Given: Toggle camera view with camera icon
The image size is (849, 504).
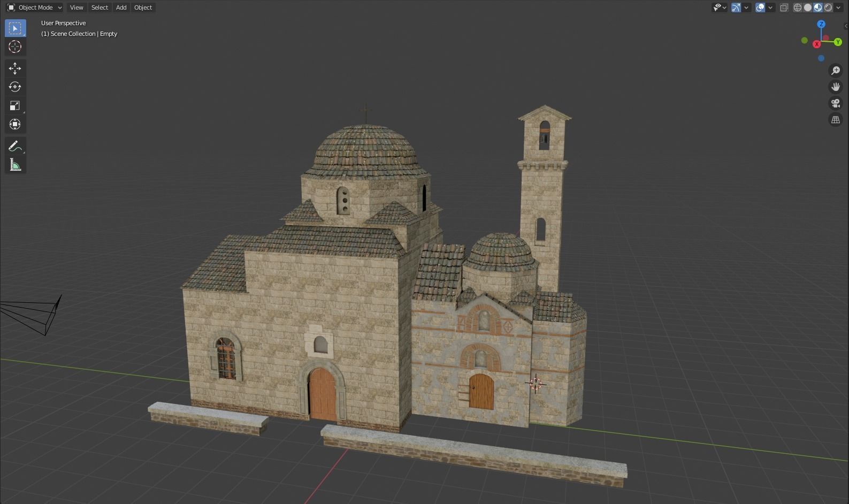Looking at the screenshot, I should coord(836,103).
